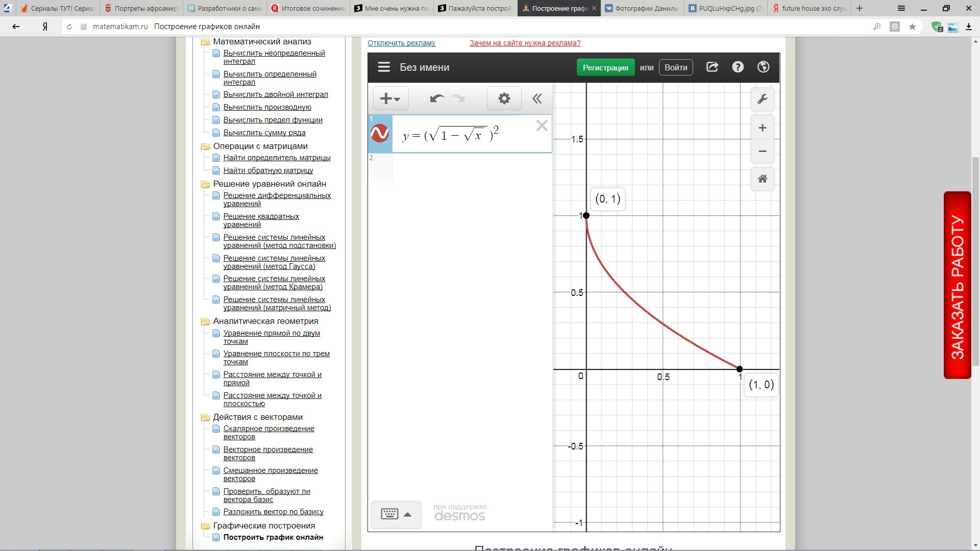Switch to the Фотографии Данилы tab
The width and height of the screenshot is (980, 551).
642,8
